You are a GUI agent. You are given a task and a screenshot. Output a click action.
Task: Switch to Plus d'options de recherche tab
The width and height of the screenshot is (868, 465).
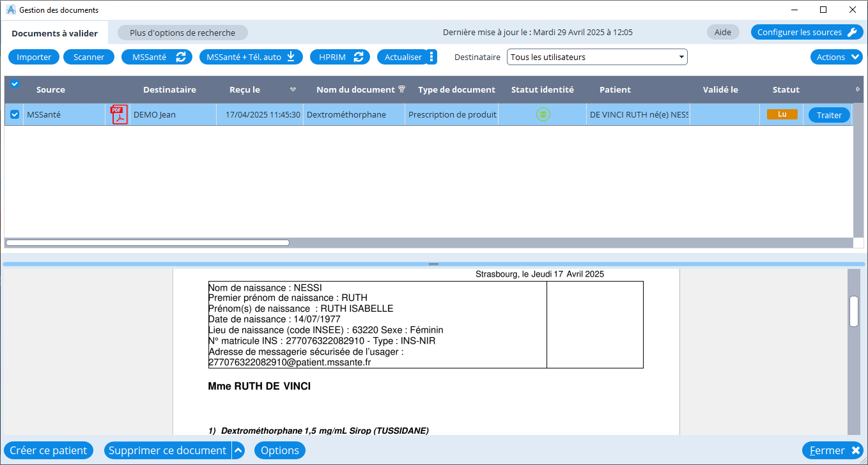182,33
